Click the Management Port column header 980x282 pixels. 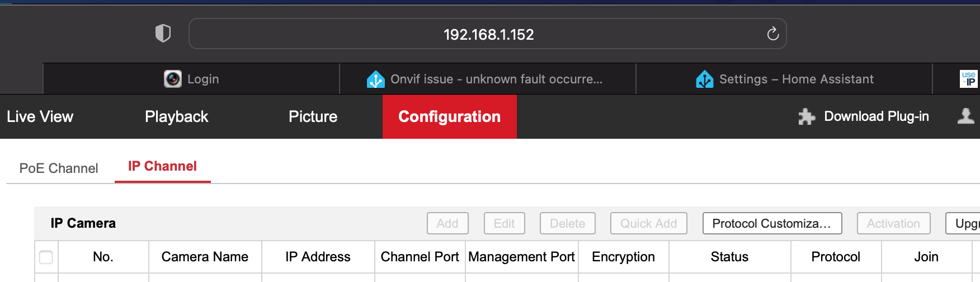(522, 257)
